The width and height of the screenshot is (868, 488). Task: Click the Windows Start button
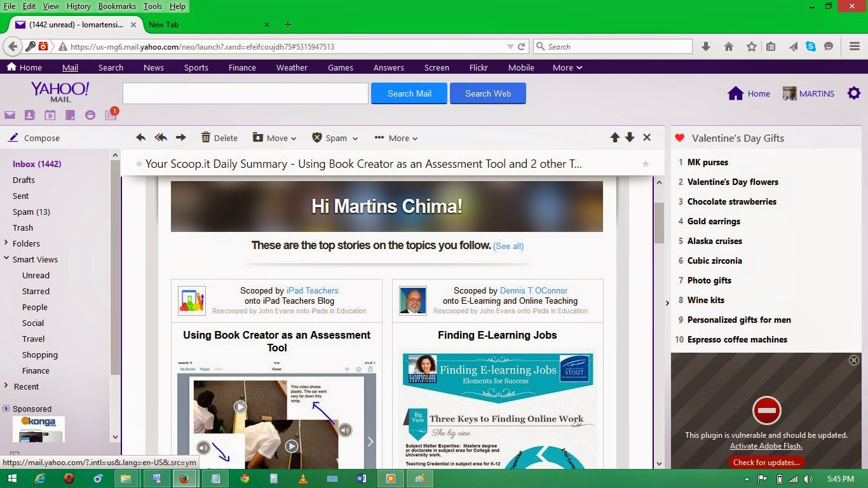(11, 478)
